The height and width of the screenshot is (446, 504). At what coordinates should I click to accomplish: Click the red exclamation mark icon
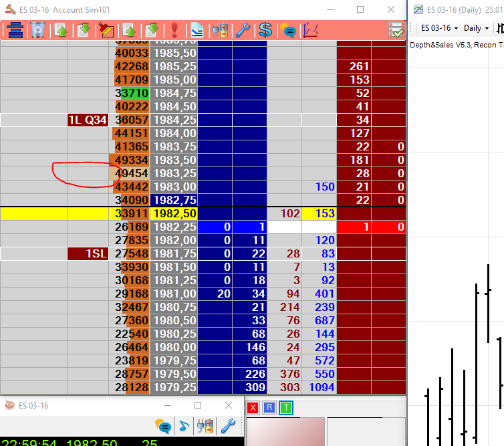(x=174, y=31)
